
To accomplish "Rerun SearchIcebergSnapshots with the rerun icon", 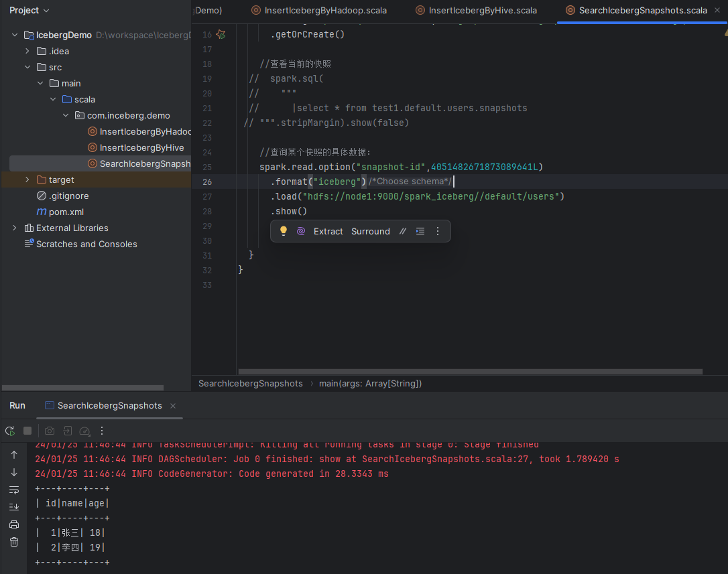I will 10,431.
